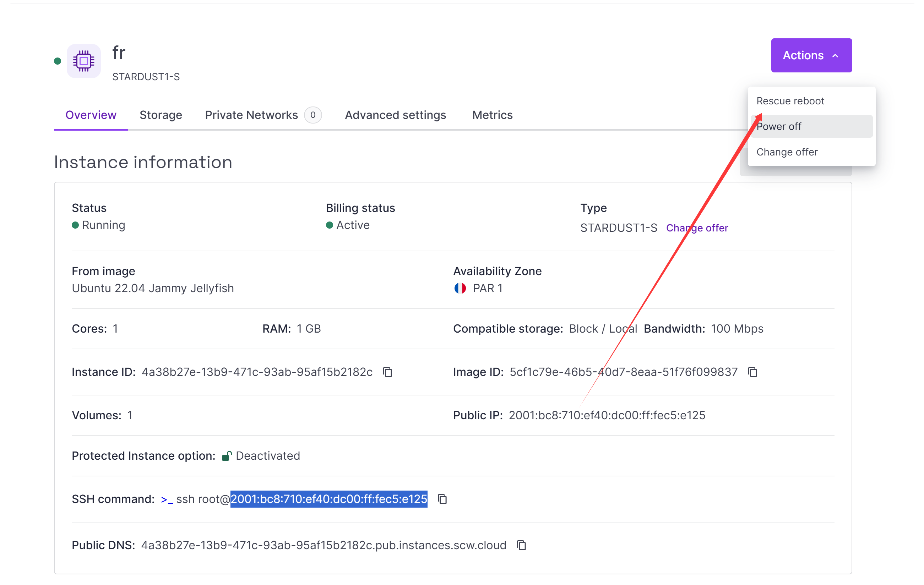Screen dimensions: 924x585
Task: Click the STARDUST1-S subtitle under the instance name
Action: (x=146, y=77)
